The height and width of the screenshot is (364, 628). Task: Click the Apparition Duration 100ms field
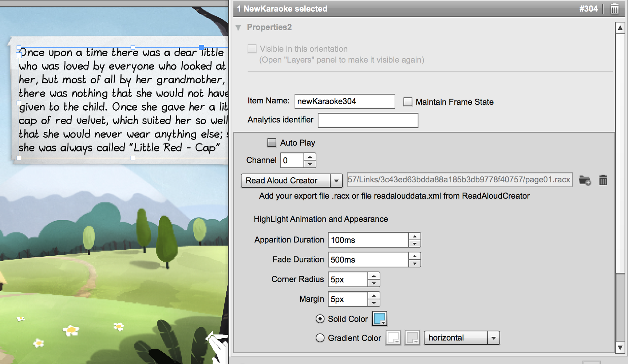pos(368,240)
